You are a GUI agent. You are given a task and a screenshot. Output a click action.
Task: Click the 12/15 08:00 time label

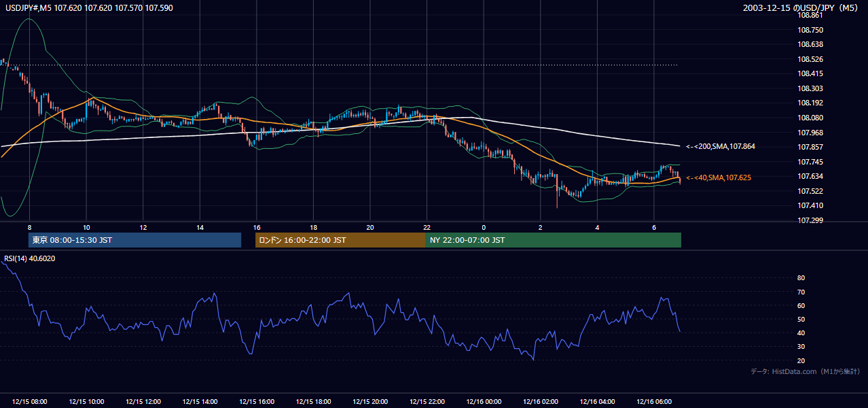tap(30, 402)
